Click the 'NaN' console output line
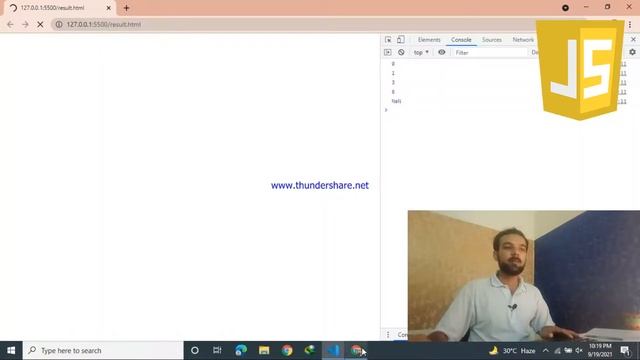 [x=396, y=101]
